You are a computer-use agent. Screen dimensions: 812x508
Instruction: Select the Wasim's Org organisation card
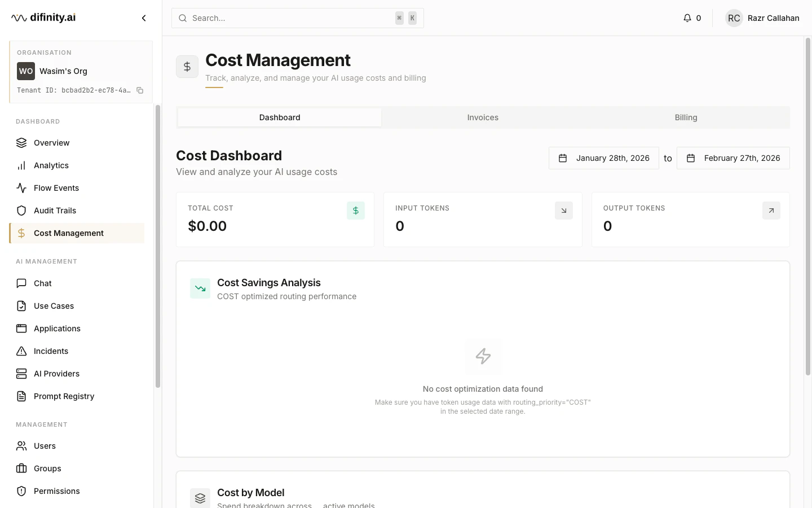[81, 71]
